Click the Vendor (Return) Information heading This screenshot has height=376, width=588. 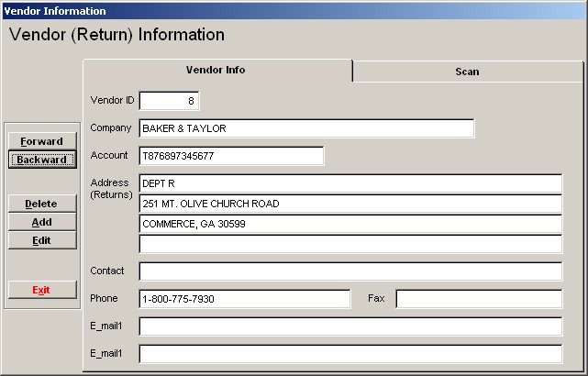click(117, 35)
